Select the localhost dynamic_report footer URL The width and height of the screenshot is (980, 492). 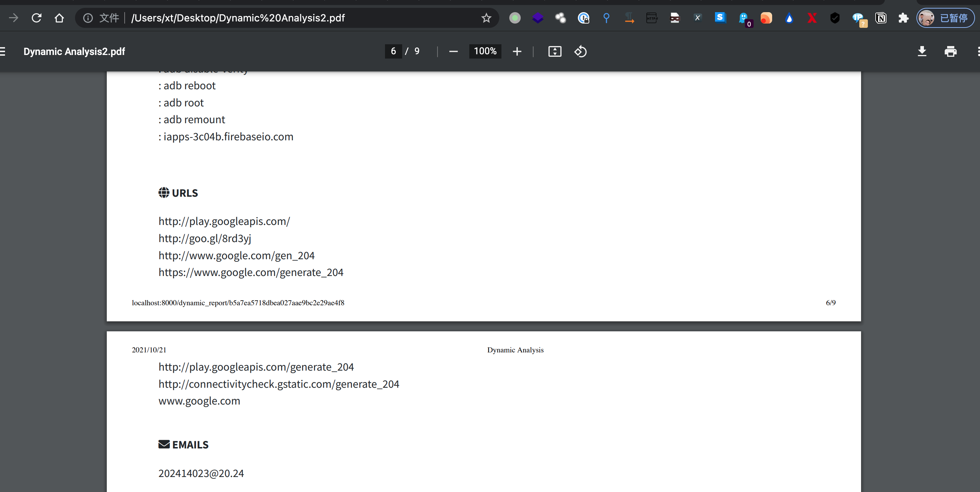click(x=238, y=303)
